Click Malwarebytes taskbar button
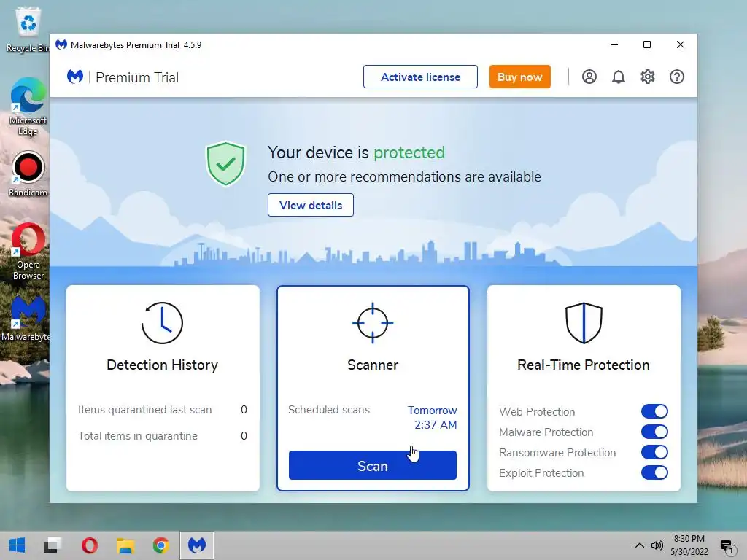 click(x=197, y=545)
